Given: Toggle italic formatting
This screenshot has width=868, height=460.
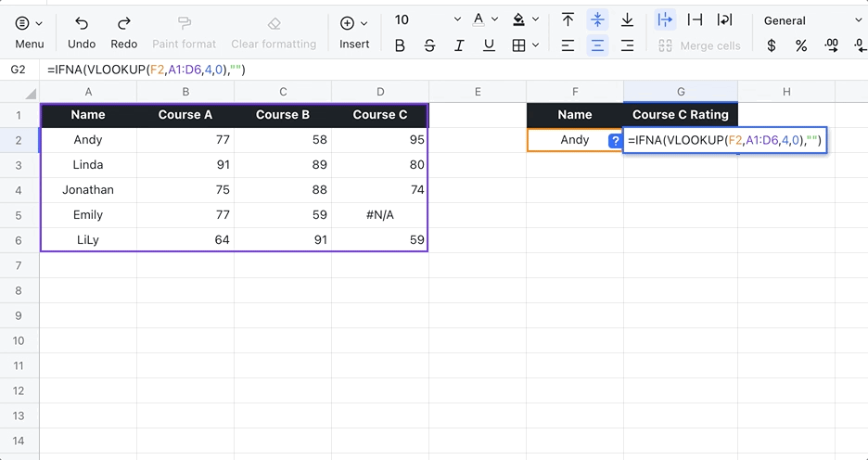Looking at the screenshot, I should click(x=459, y=45).
